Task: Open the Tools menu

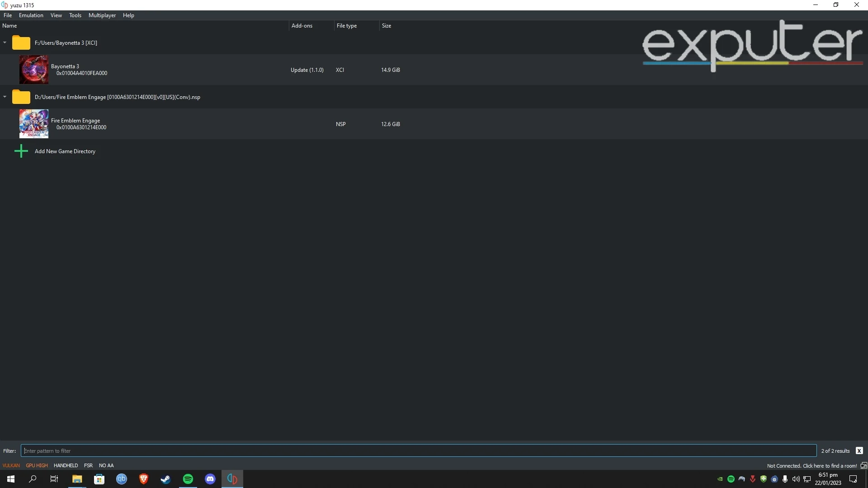Action: point(75,15)
